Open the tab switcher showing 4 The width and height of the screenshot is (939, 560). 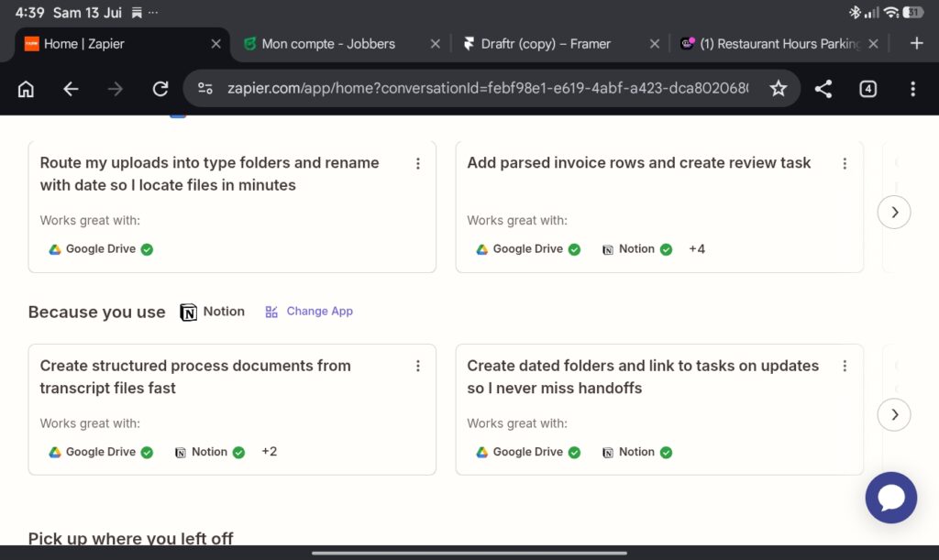click(x=867, y=89)
